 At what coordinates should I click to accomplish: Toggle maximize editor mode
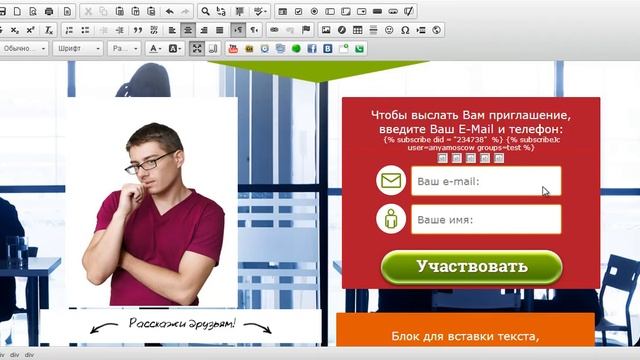(x=197, y=49)
